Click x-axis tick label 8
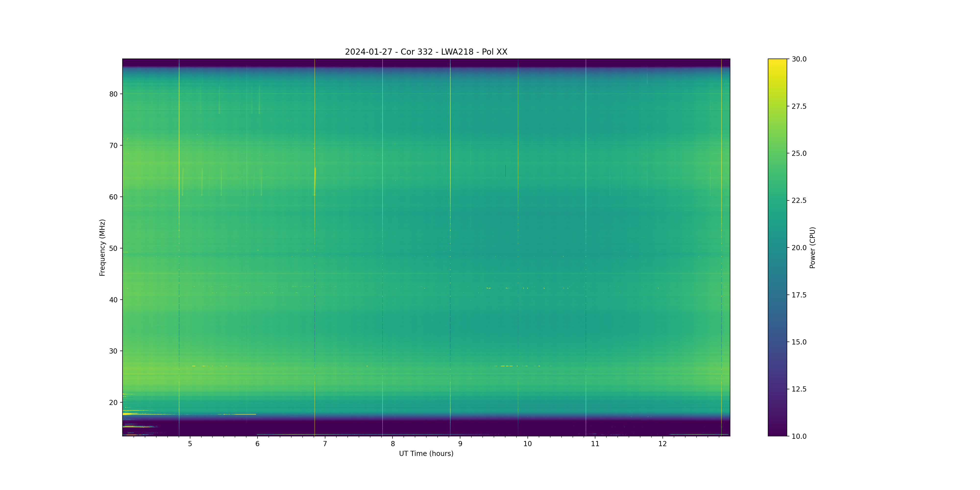 [392, 444]
